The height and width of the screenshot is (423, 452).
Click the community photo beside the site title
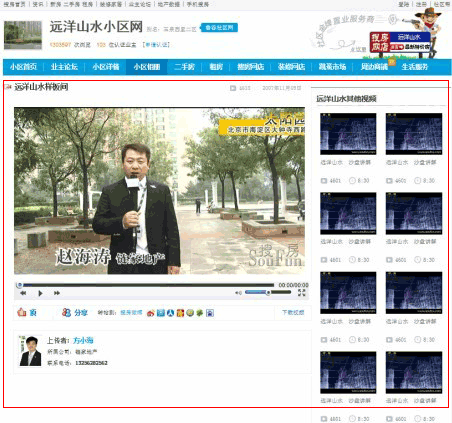point(23,35)
